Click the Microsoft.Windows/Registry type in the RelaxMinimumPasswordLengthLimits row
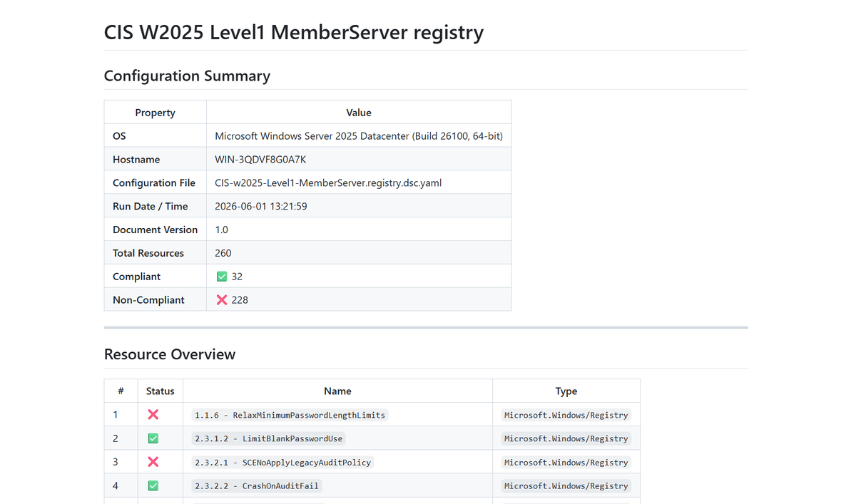 pos(566,415)
